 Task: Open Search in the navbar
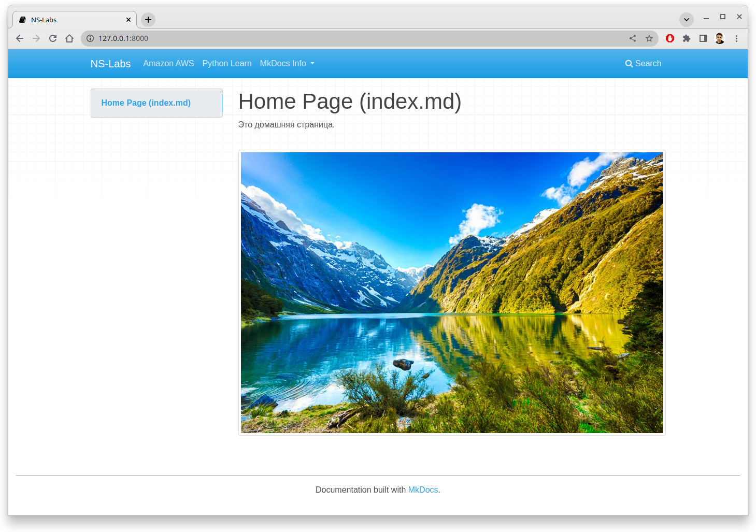[643, 63]
